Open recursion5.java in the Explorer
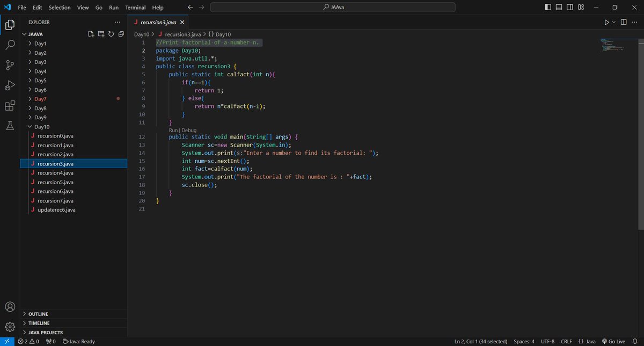Image resolution: width=644 pixels, height=346 pixels. click(74, 182)
